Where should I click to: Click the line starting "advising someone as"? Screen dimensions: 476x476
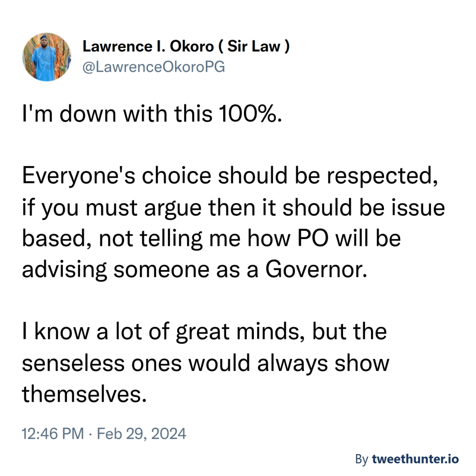click(x=192, y=270)
